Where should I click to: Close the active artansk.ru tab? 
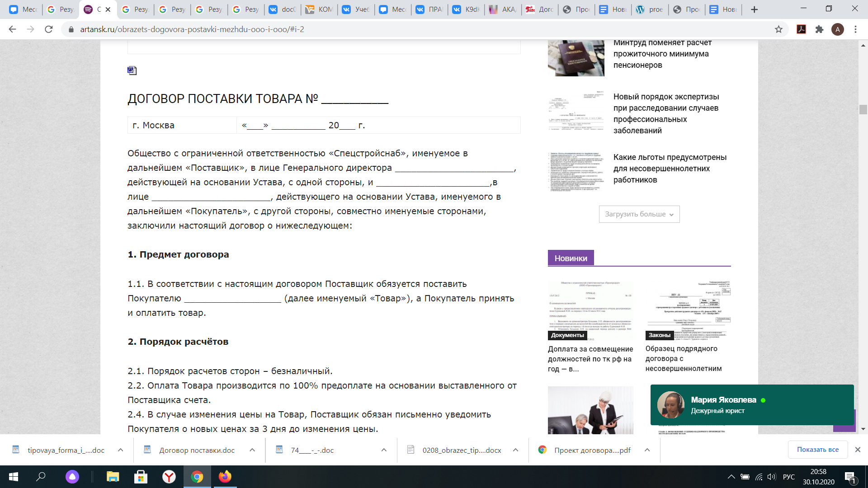[x=108, y=9]
